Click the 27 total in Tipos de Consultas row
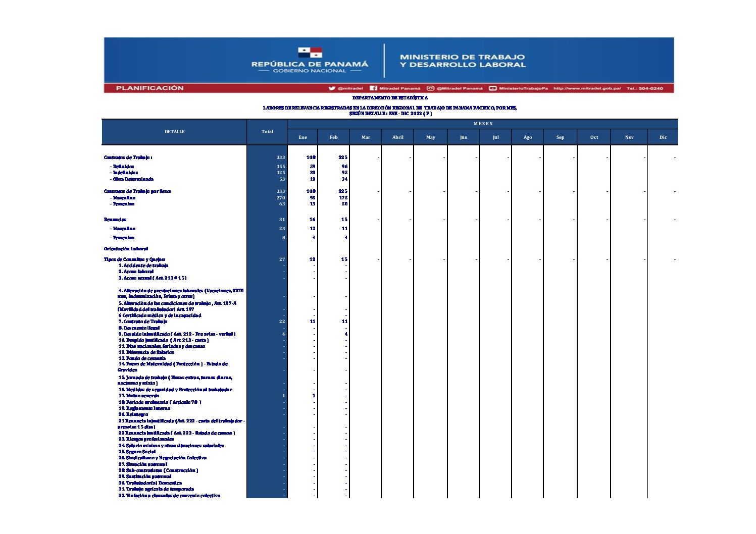Viewport: 756px width, 534px height. (x=282, y=259)
